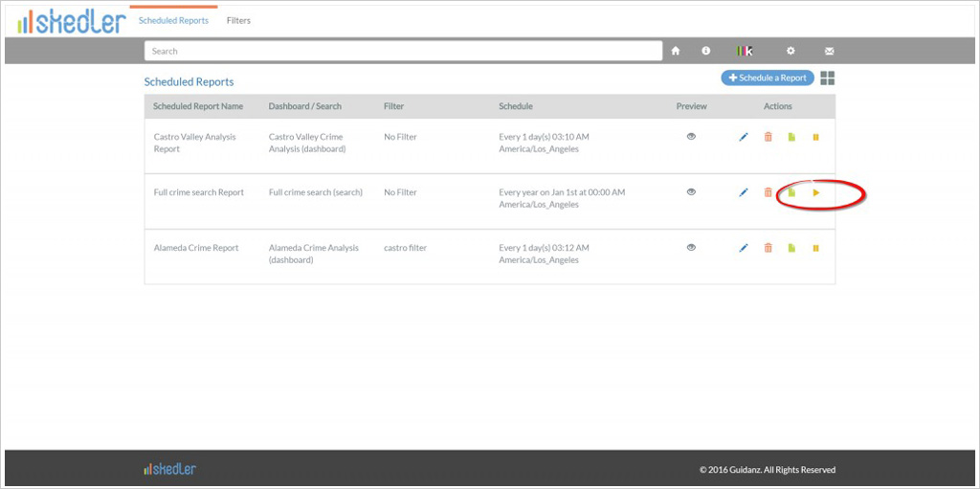Edit Castro Valley Analysis Report with pencil

[743, 137]
